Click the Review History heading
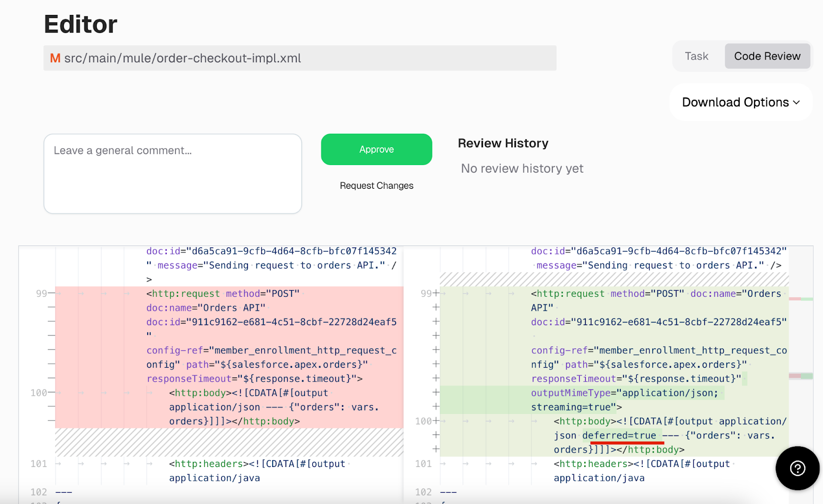Image resolution: width=823 pixels, height=504 pixels. (x=503, y=143)
